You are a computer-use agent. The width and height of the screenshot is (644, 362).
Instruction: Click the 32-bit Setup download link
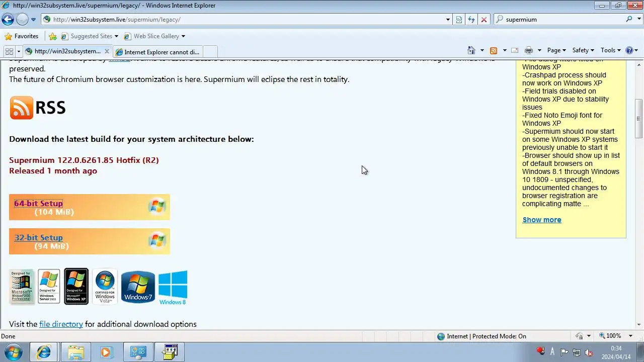pyautogui.click(x=39, y=238)
